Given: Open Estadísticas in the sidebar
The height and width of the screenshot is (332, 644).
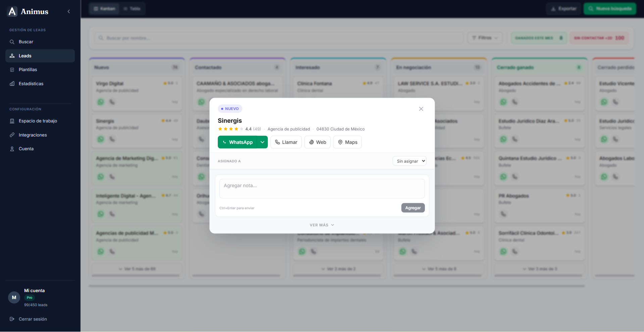Looking at the screenshot, I should point(40,84).
